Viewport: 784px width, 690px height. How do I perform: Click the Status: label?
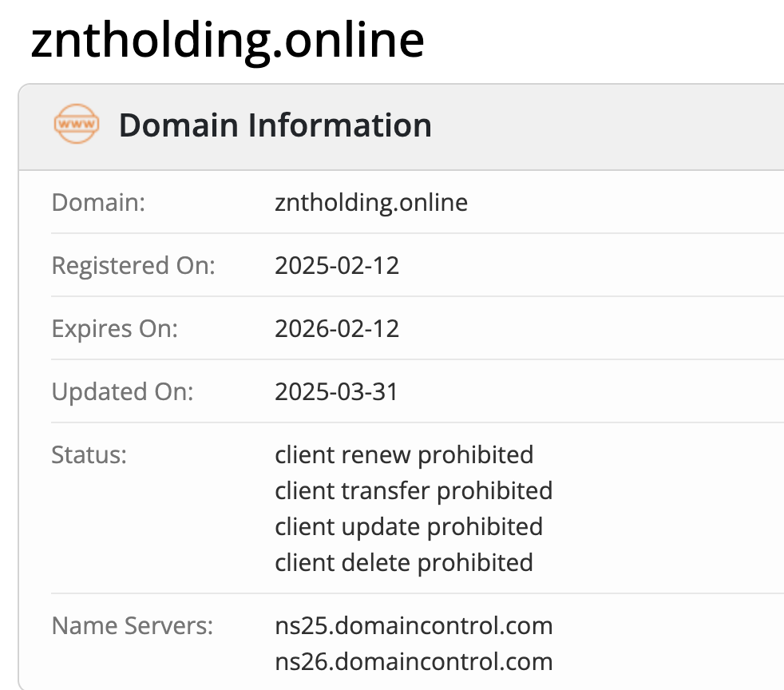pos(89,455)
